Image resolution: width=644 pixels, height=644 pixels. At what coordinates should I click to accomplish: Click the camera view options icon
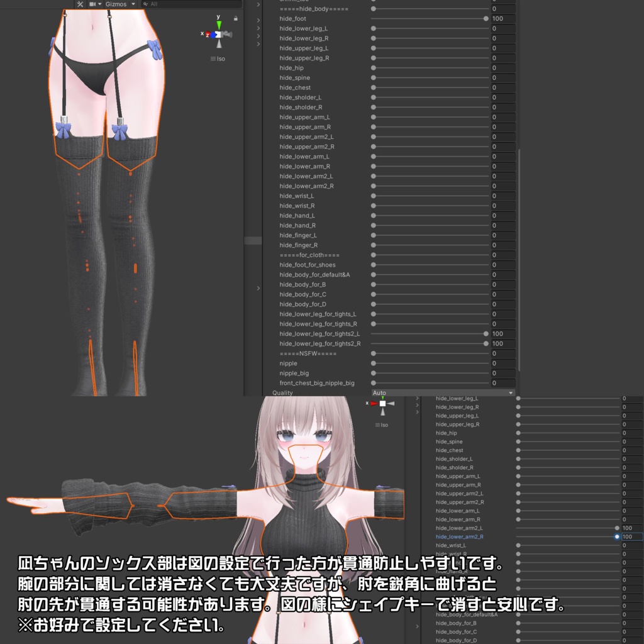tap(93, 3)
